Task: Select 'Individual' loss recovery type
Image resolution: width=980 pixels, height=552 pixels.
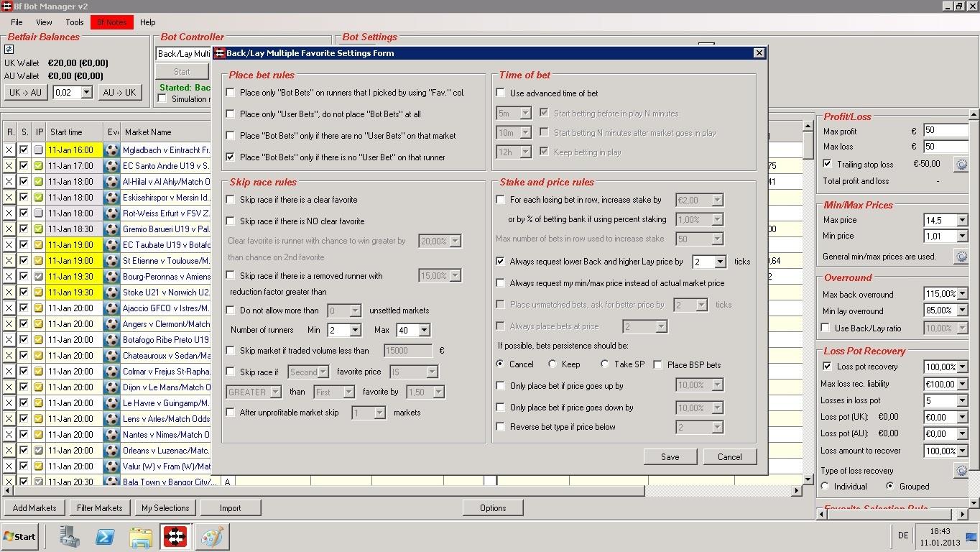Action: pyautogui.click(x=825, y=487)
